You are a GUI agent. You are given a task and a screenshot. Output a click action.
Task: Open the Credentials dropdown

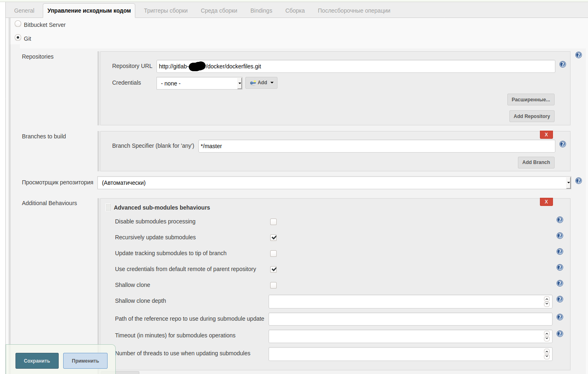click(x=199, y=83)
